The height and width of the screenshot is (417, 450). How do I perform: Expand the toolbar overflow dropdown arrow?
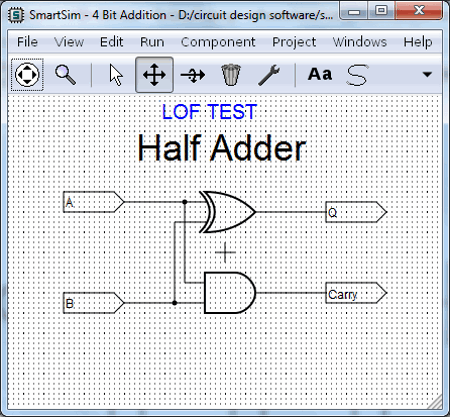point(427,74)
